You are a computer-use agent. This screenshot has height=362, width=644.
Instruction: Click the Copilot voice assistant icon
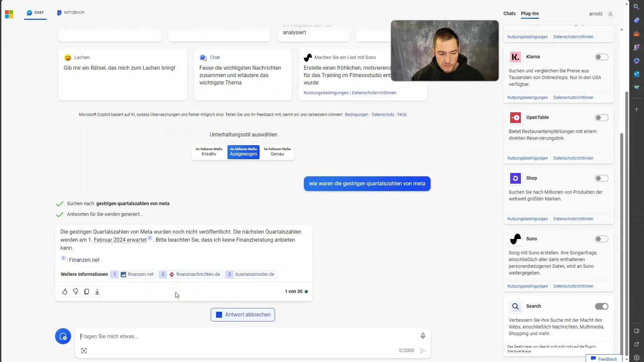click(422, 336)
